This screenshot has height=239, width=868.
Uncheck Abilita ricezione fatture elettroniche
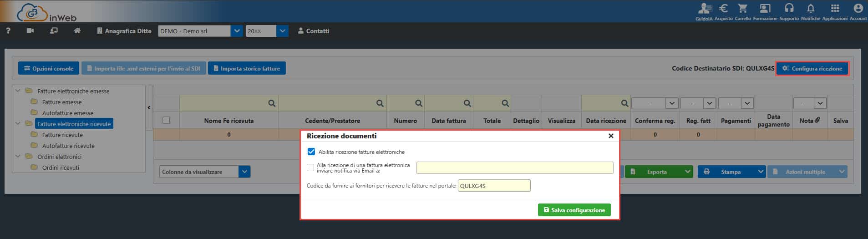pos(311,152)
